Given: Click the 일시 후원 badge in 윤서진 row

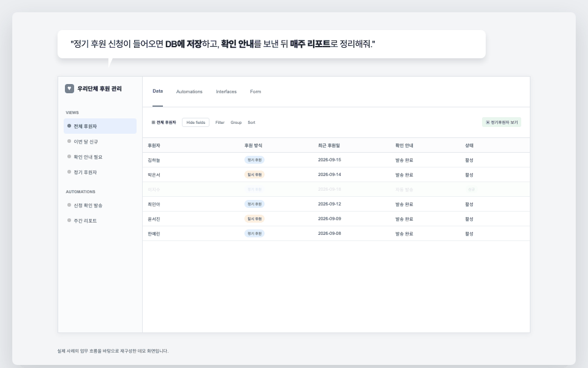Looking at the screenshot, I should click(x=254, y=219).
